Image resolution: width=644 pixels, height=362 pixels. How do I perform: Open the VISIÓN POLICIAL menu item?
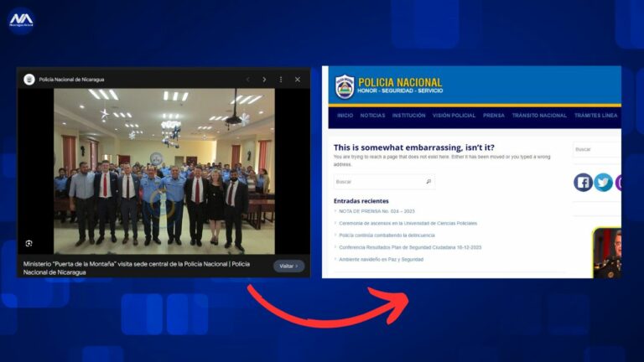pos(454,116)
